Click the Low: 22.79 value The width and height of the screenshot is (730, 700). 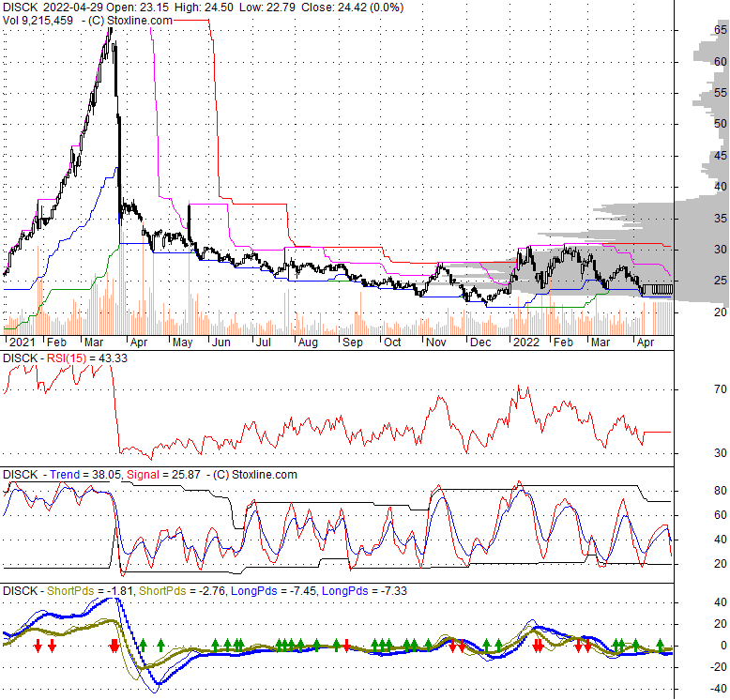[266, 8]
